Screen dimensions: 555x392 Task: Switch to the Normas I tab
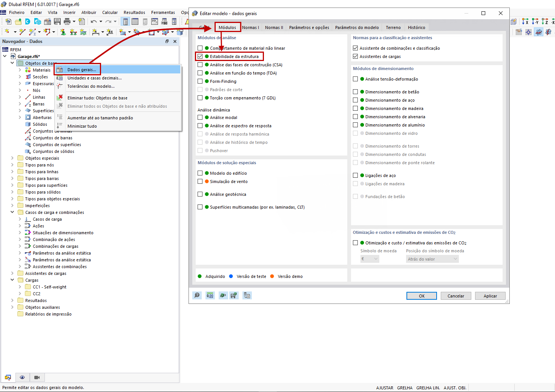[x=251, y=27]
